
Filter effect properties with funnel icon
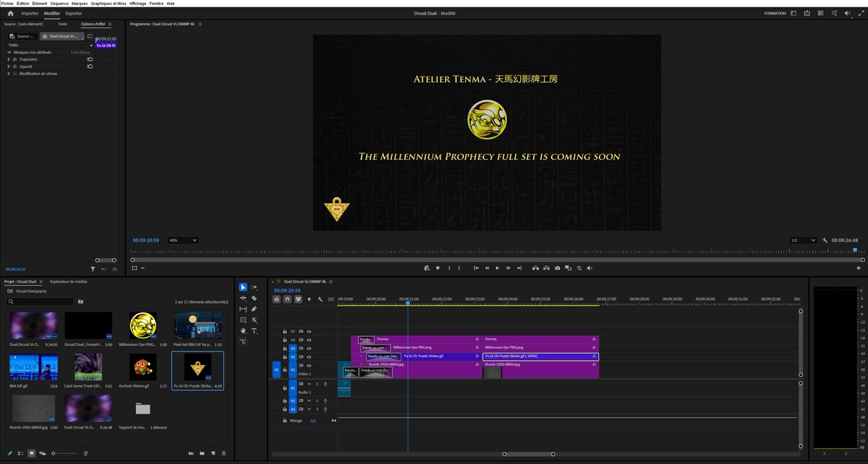93,269
